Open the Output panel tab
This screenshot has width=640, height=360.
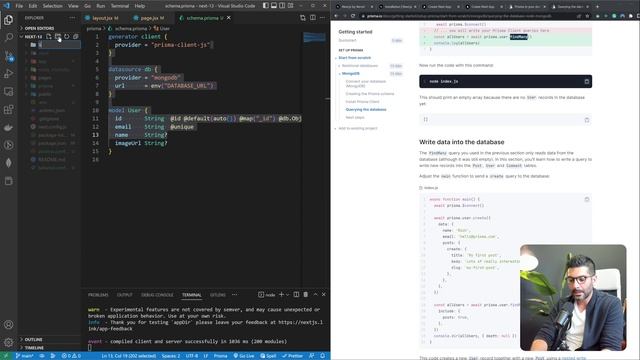(x=124, y=295)
